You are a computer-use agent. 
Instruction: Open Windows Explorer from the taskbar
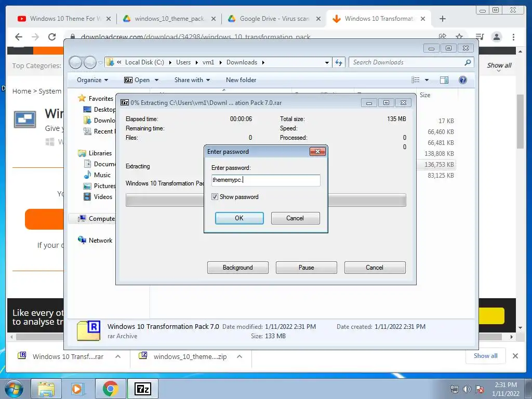tap(46, 389)
